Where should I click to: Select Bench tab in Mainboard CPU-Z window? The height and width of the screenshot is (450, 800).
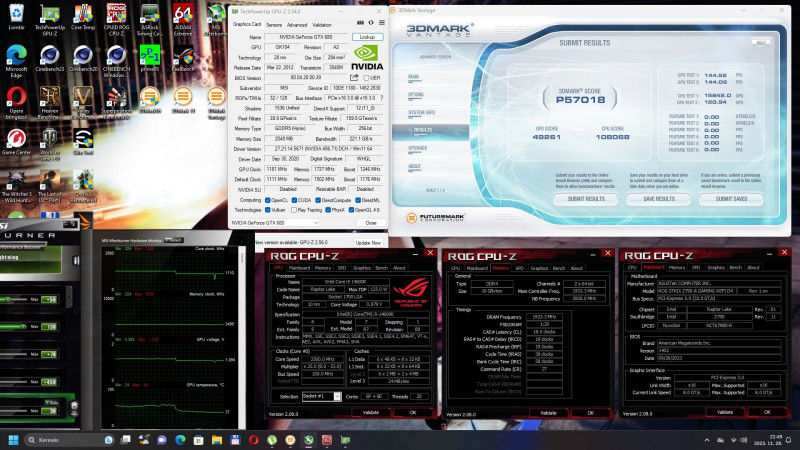click(736, 267)
